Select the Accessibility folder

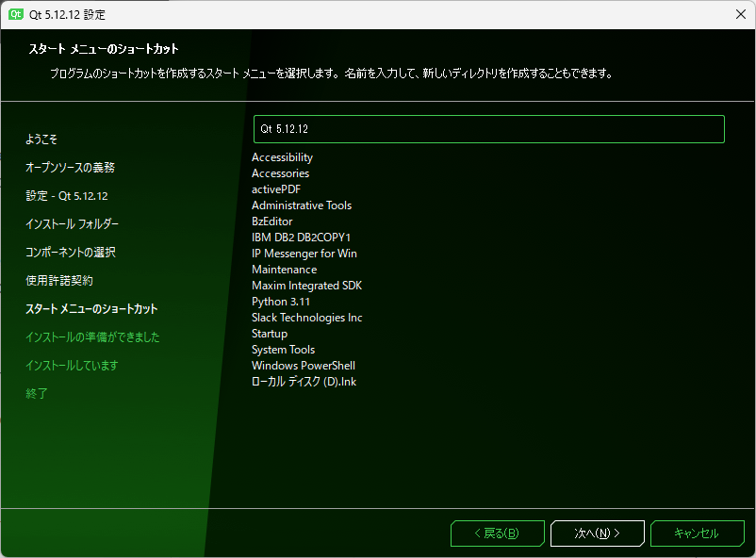(x=282, y=157)
